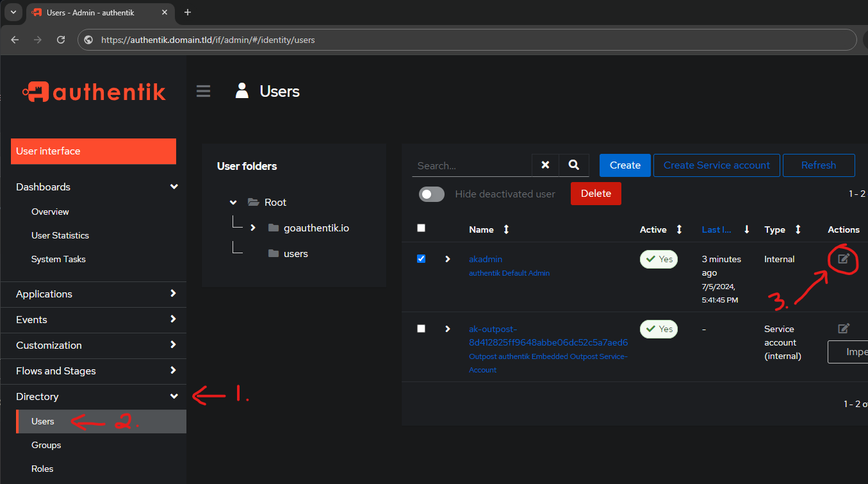
Task: Reload the page with the browser refresh icon
Action: coord(61,40)
